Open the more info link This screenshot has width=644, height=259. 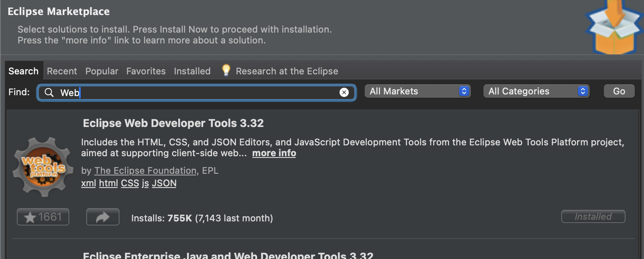point(274,153)
